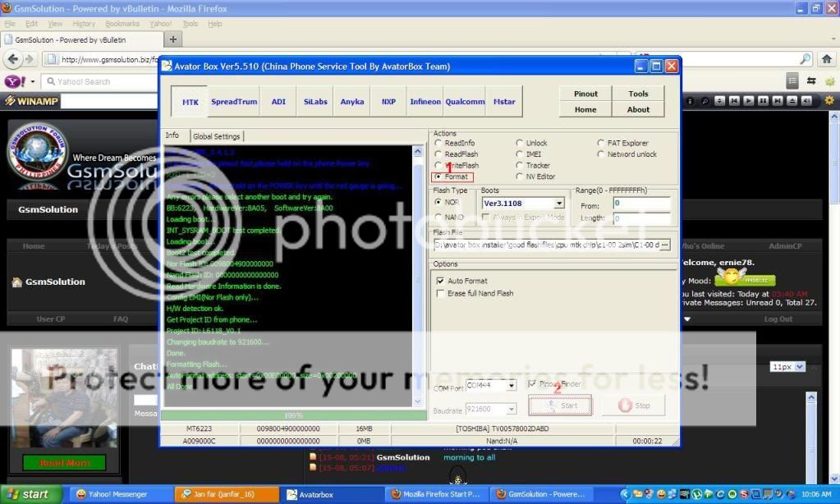840x504 pixels.
Task: Click the Firefox home icon
Action: [828, 59]
